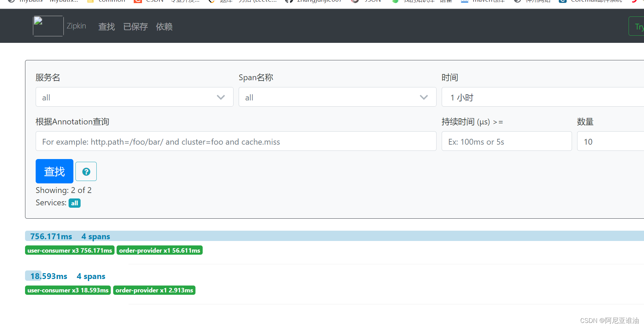Viewport: 644px width, 327px height.
Task: Click the user-consumer x3 756.171ms badge
Action: pos(70,251)
